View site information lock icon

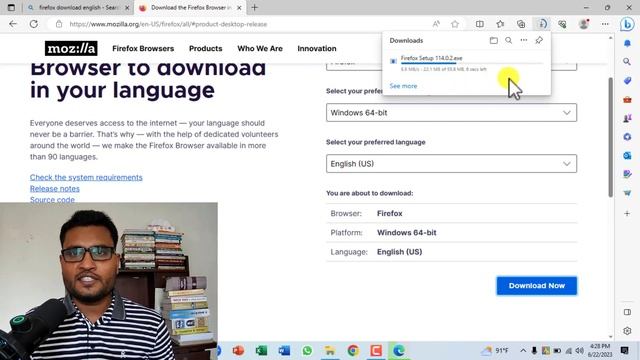(x=59, y=24)
